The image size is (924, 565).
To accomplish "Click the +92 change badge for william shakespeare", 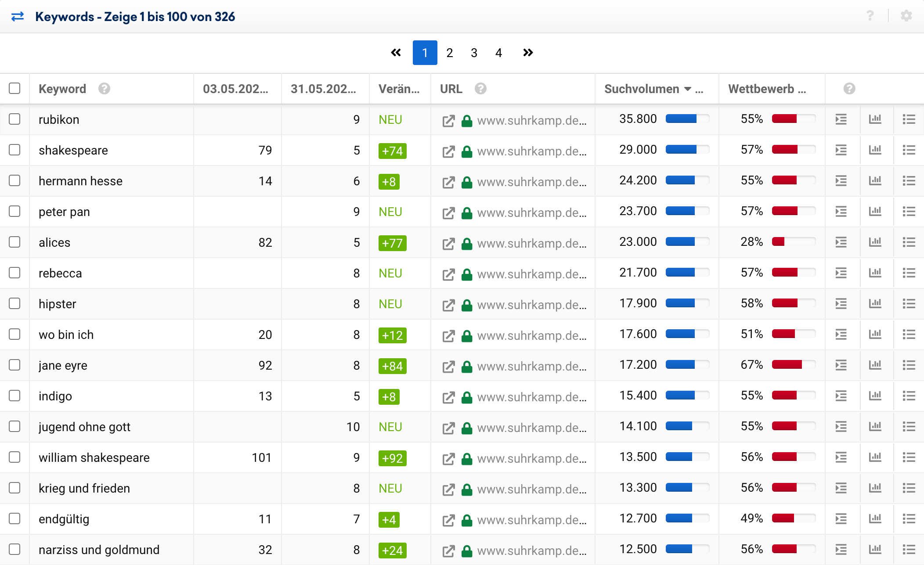I will [x=392, y=458].
